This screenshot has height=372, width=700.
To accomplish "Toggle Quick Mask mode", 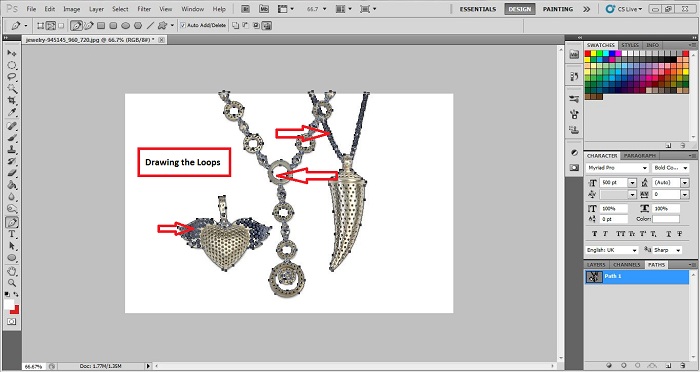I will 12,322.
